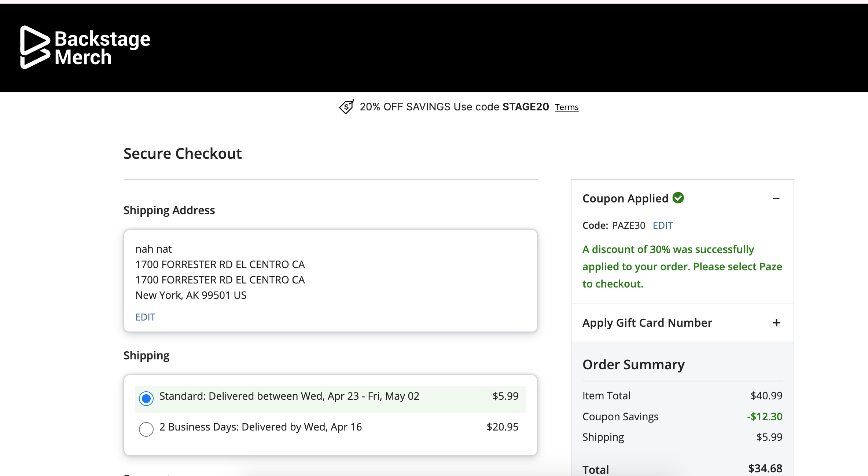Click the Standard shipping delivery text
Image resolution: width=868 pixels, height=476 pixels.
pyautogui.click(x=289, y=396)
